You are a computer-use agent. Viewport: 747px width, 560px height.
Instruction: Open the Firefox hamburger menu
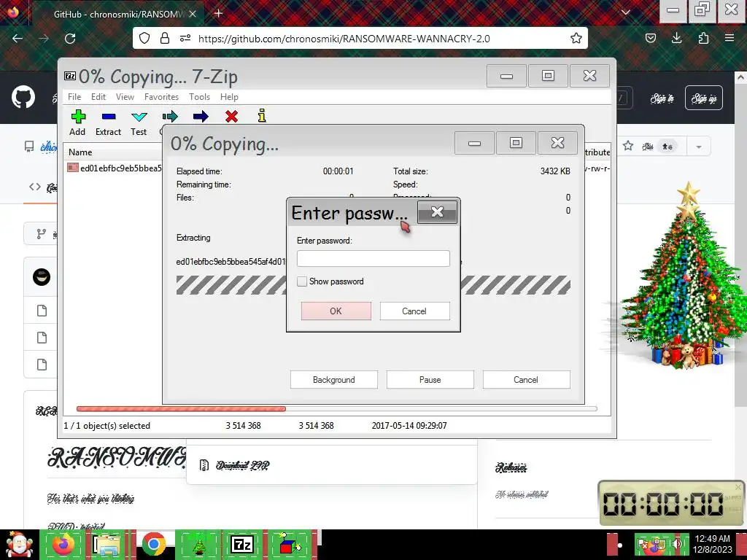729,39
